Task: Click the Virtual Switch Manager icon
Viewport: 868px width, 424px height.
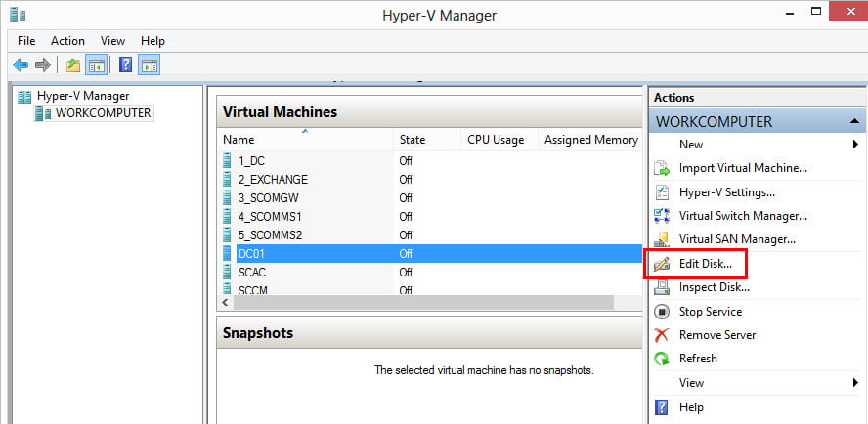Action: point(662,216)
